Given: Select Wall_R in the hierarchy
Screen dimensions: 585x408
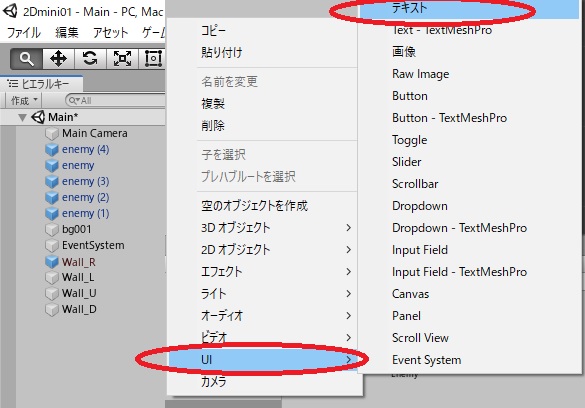Looking at the screenshot, I should click(79, 262).
